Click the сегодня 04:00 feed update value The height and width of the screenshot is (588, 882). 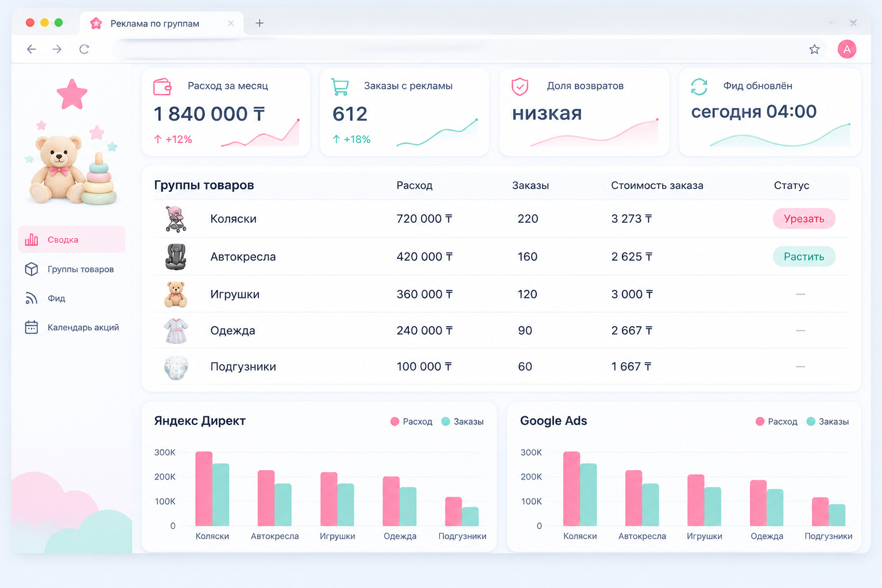(754, 111)
